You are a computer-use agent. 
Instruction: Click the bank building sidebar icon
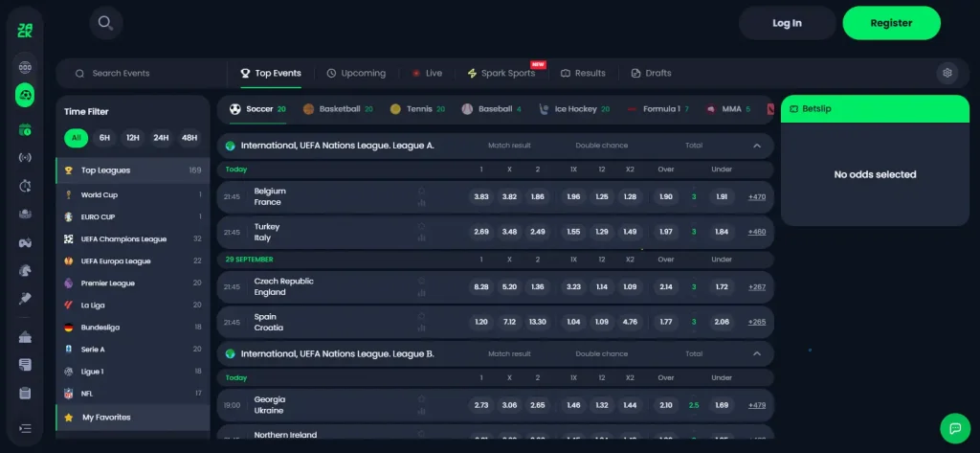point(25,337)
